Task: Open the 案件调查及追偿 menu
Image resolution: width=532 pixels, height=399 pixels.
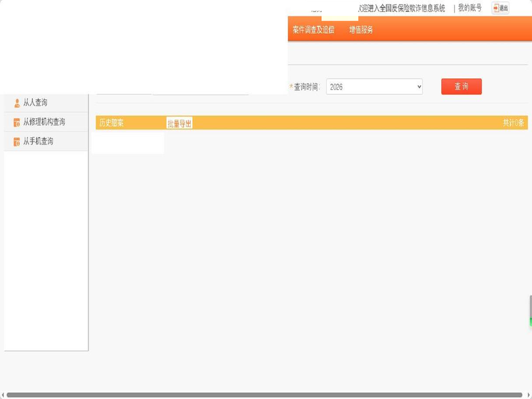Action: pos(313,30)
